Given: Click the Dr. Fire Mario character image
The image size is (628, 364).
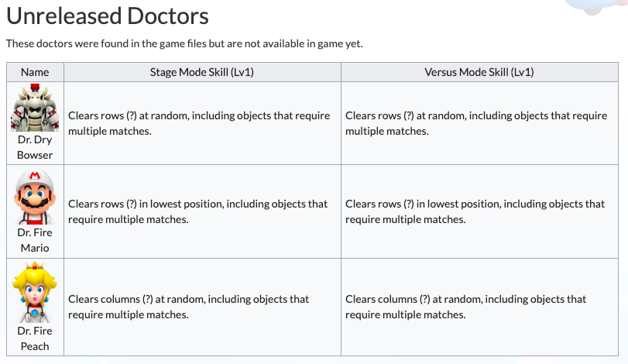Looking at the screenshot, I should tap(35, 196).
